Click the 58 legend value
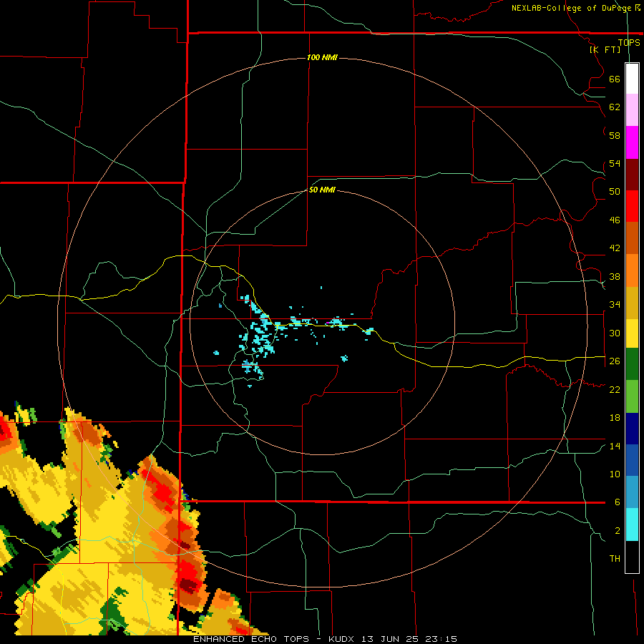Viewport: 644px width, 644px height. [615, 135]
